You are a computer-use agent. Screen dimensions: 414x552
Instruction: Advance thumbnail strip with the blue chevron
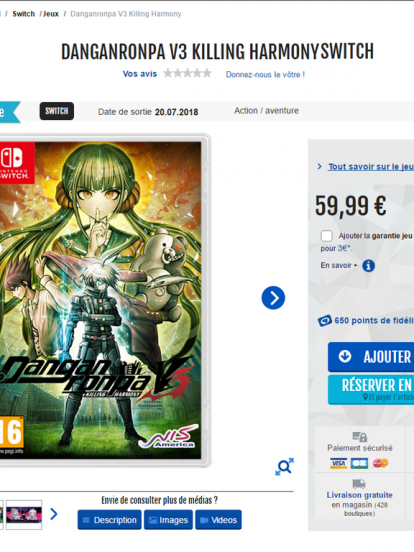click(54, 514)
